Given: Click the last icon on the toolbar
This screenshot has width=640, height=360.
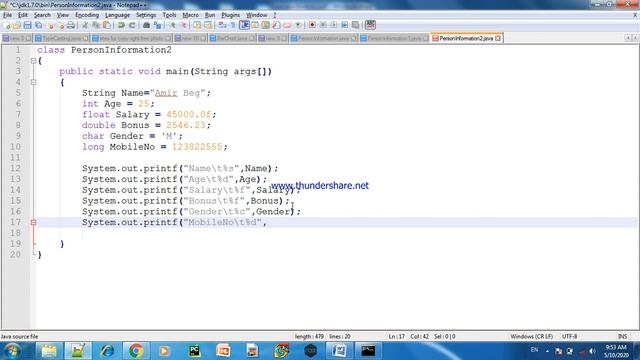Looking at the screenshot, I should 370,25.
